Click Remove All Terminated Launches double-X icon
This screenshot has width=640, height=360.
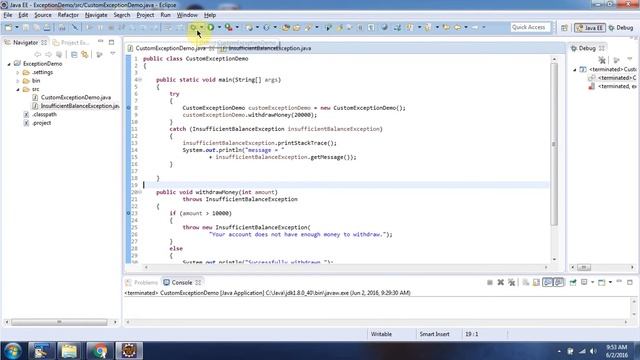pyautogui.click(x=511, y=282)
